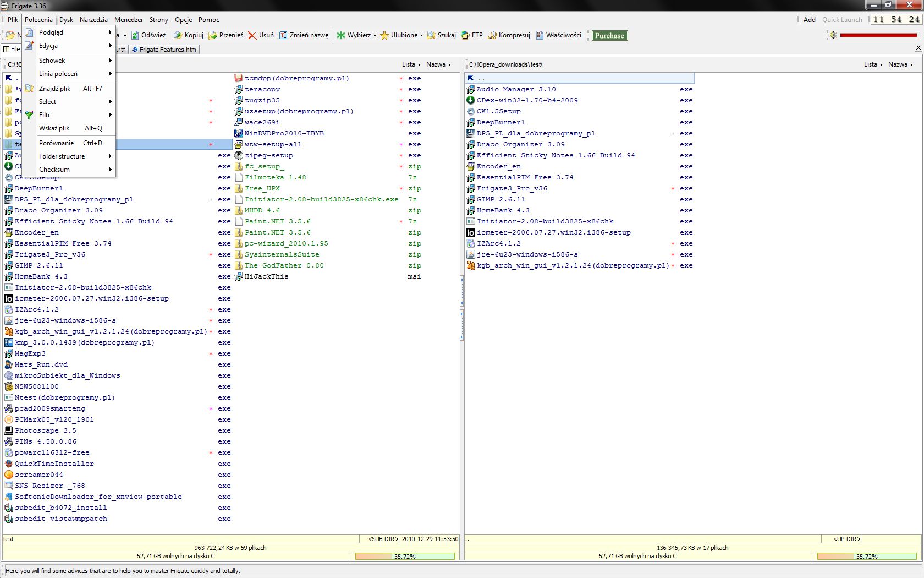Click the Podgląd menu icon

(x=29, y=32)
